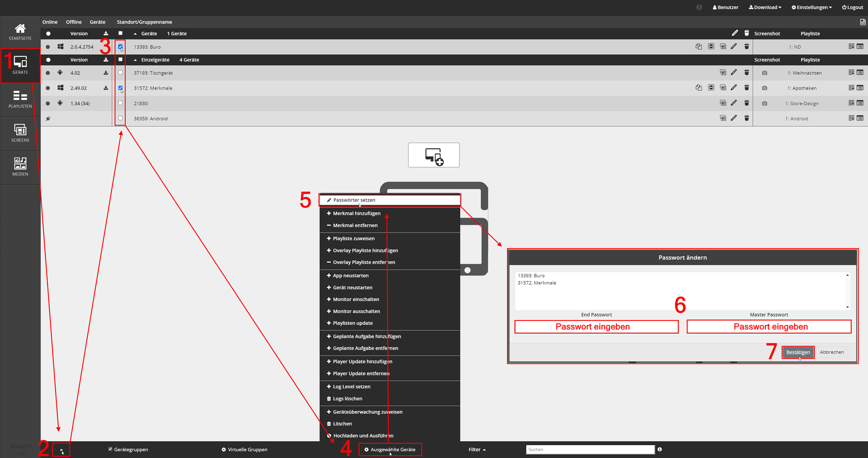
Task: Open the Playlisten sidebar section
Action: coord(20,99)
